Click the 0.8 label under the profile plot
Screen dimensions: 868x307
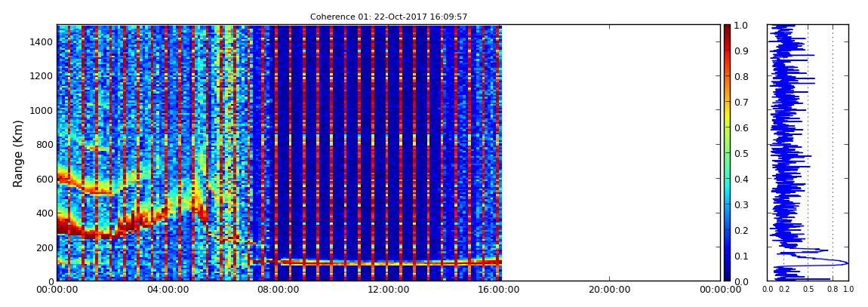pyautogui.click(x=833, y=290)
